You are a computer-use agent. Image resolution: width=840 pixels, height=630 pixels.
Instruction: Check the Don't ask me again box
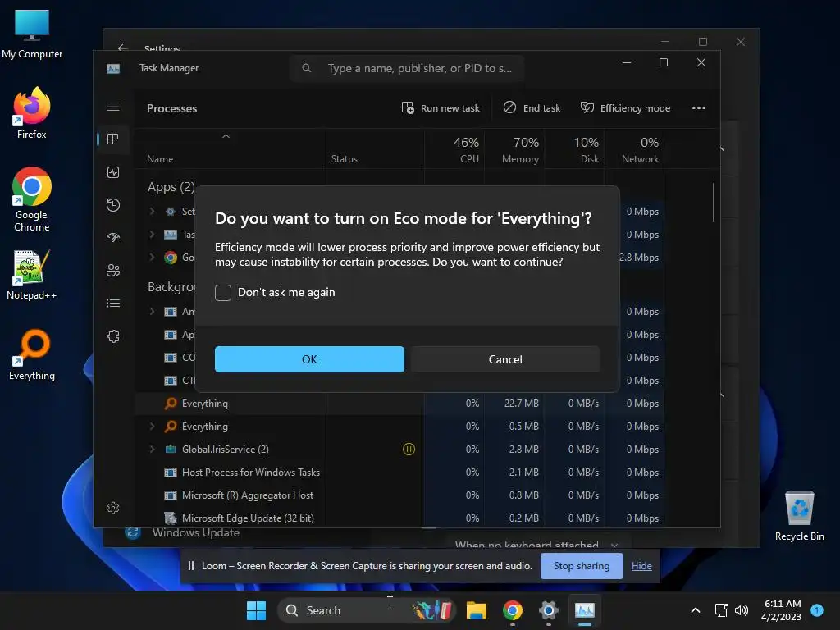(x=223, y=293)
